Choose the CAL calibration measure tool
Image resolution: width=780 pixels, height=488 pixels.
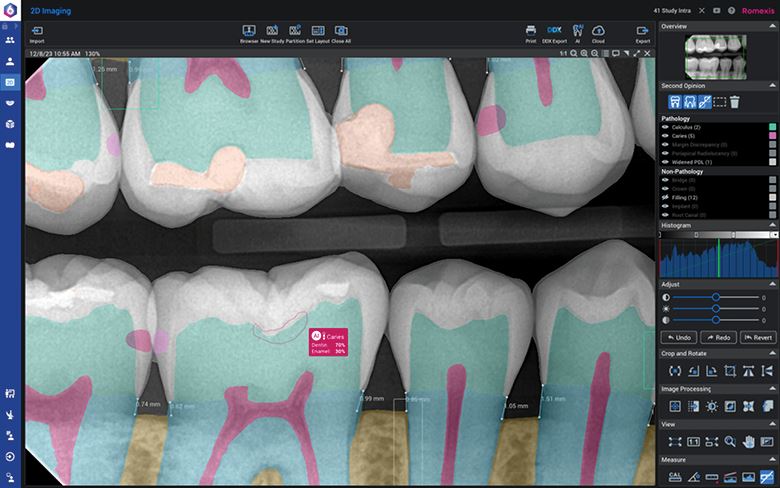point(675,477)
